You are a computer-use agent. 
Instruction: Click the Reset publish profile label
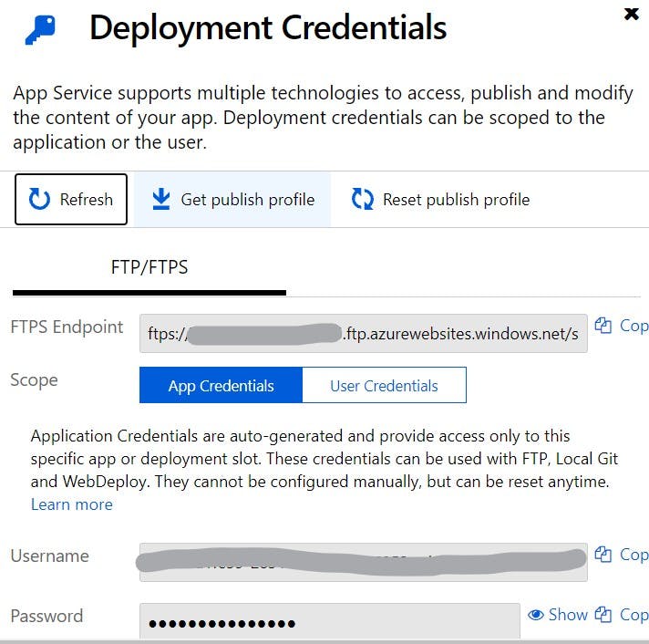coord(456,200)
